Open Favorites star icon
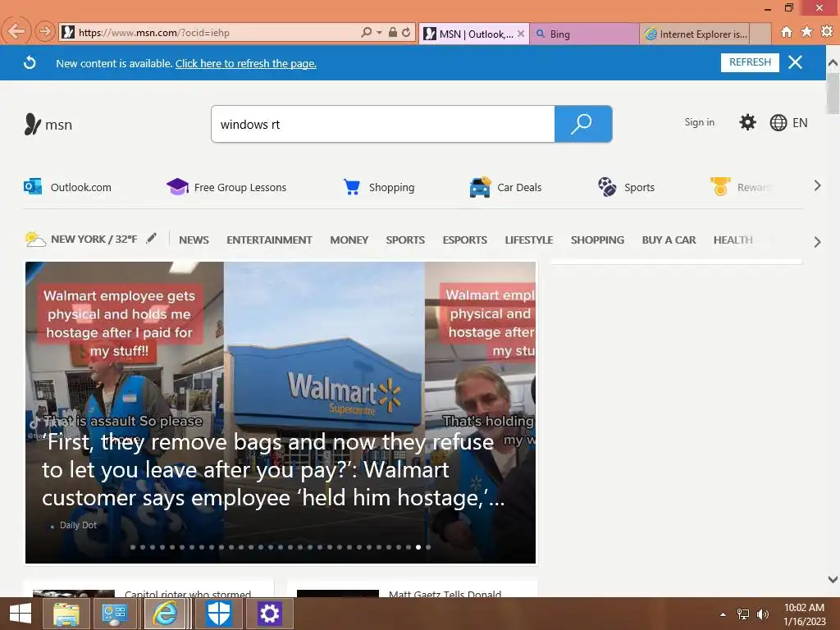Viewport: 840px width, 630px height. [806, 32]
